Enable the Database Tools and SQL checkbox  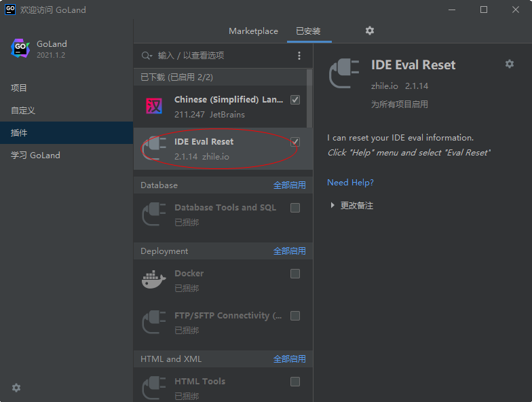point(295,208)
